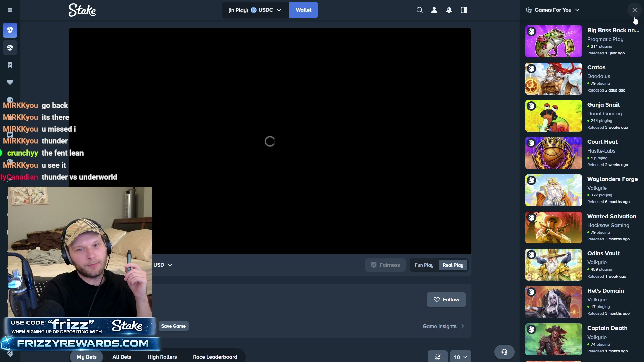Switch to the All Bets tab
Image resolution: width=644 pixels, height=362 pixels.
(x=122, y=357)
